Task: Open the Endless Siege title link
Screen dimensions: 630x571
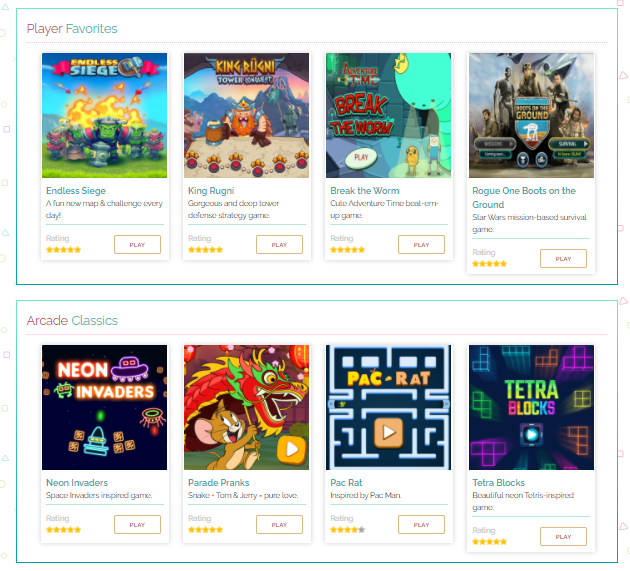Action: tap(76, 190)
